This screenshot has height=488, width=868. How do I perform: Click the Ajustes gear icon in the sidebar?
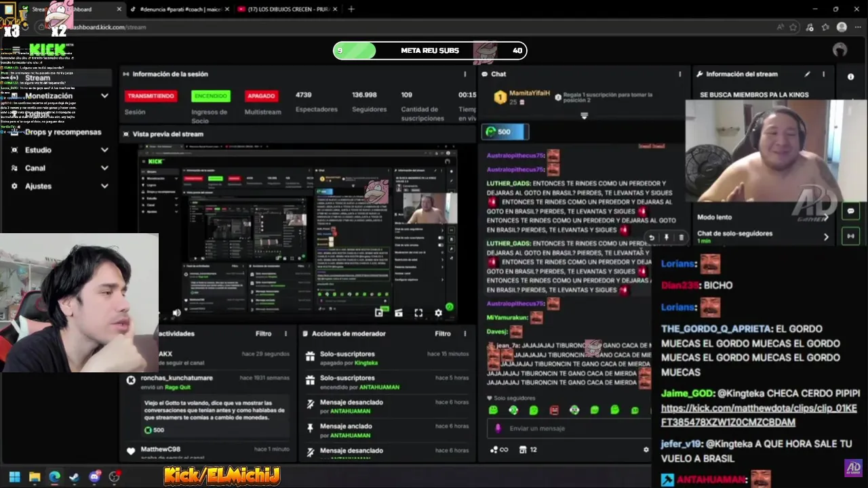pos(14,186)
